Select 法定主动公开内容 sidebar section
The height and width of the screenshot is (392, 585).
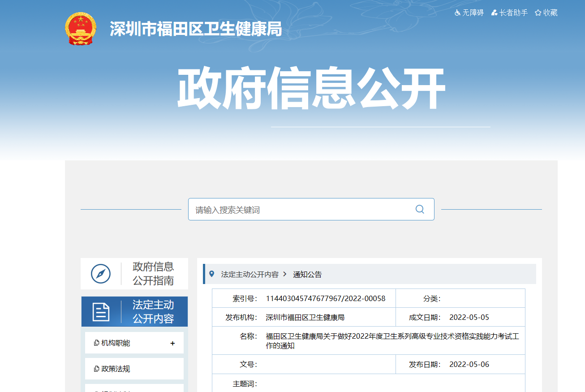[x=134, y=312]
